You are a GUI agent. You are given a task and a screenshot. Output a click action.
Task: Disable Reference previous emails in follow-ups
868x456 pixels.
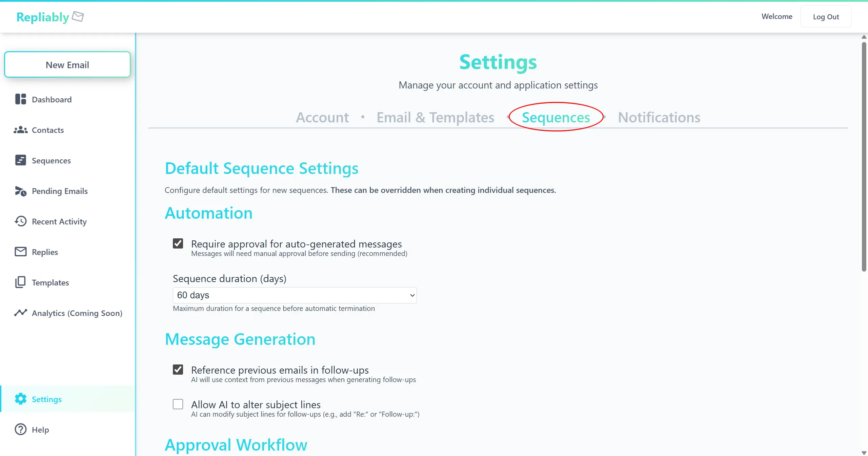[178, 370]
